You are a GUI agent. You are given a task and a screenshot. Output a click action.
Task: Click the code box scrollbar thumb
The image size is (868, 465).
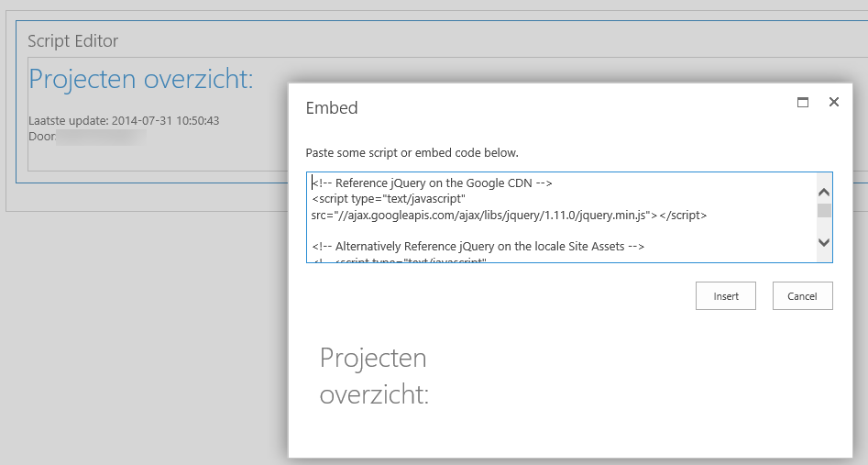[x=824, y=211]
